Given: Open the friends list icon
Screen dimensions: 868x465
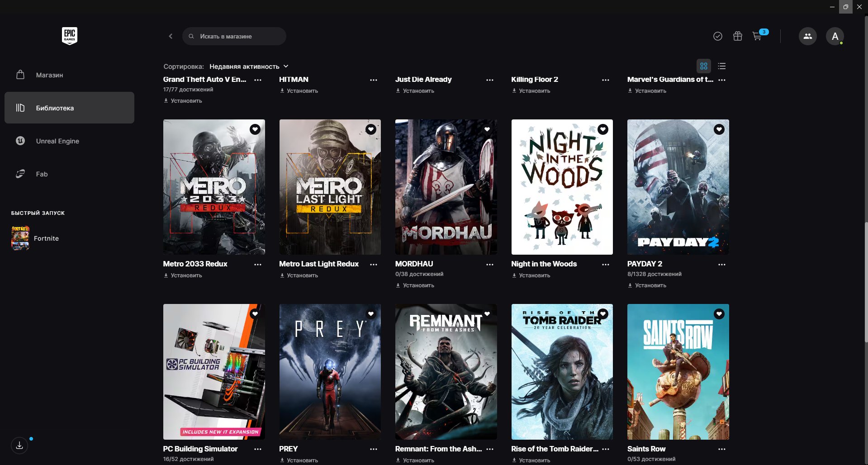Looking at the screenshot, I should click(807, 36).
